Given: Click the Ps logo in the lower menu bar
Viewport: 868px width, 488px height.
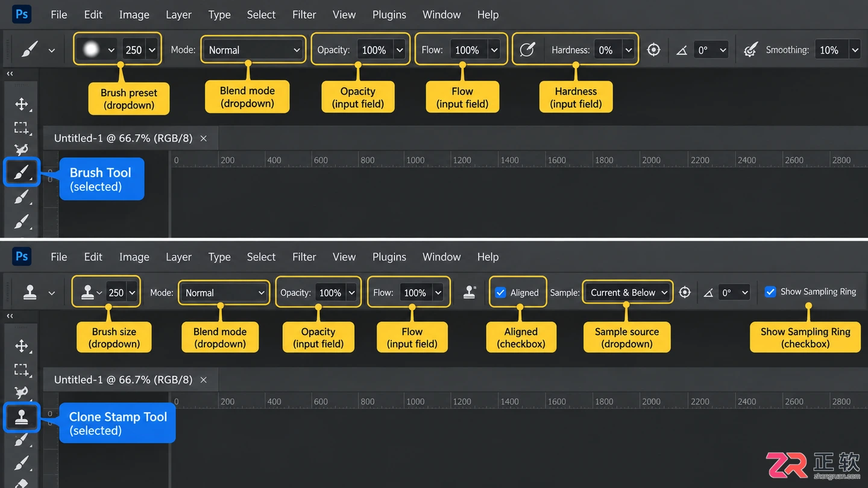Looking at the screenshot, I should tap(22, 257).
